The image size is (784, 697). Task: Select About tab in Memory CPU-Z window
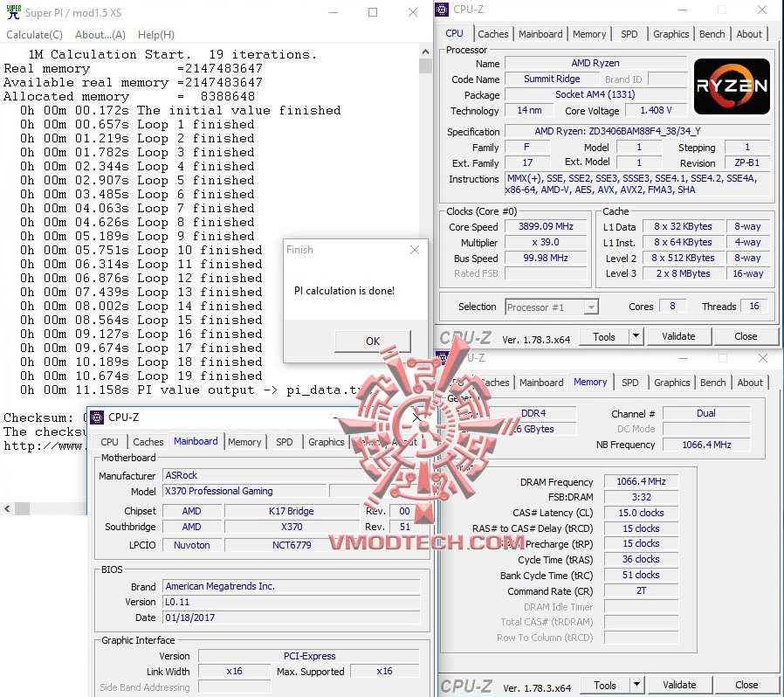750,383
